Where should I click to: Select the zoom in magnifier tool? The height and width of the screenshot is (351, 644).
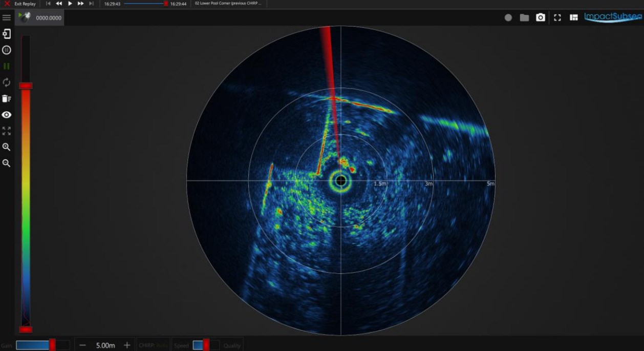click(7, 148)
